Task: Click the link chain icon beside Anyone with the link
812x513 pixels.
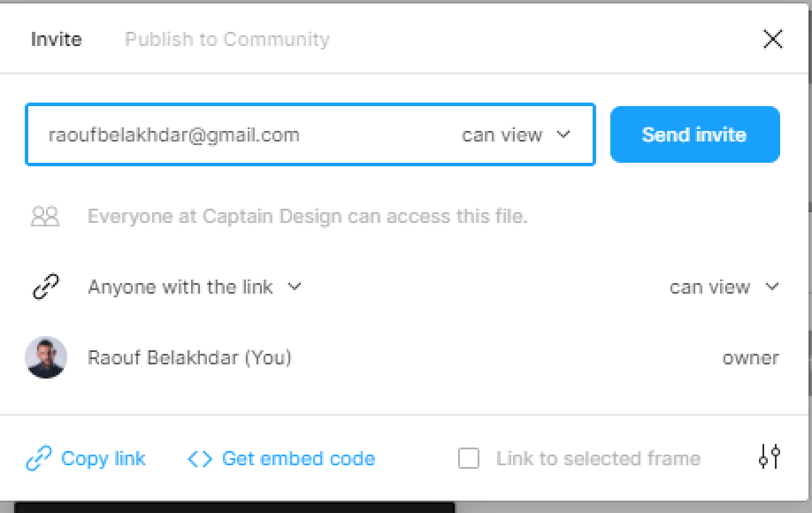Action: pos(46,287)
